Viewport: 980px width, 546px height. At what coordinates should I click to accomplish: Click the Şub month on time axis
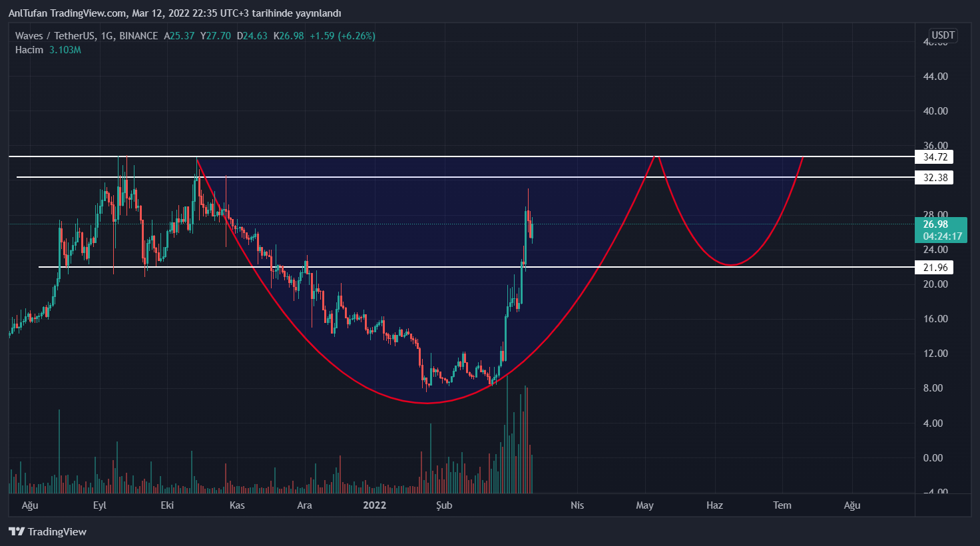click(x=444, y=505)
